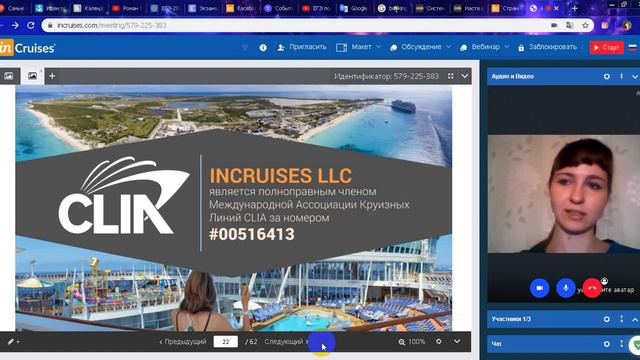Click the set avatar icon
This screenshot has width=640, height=360.
(x=604, y=281)
